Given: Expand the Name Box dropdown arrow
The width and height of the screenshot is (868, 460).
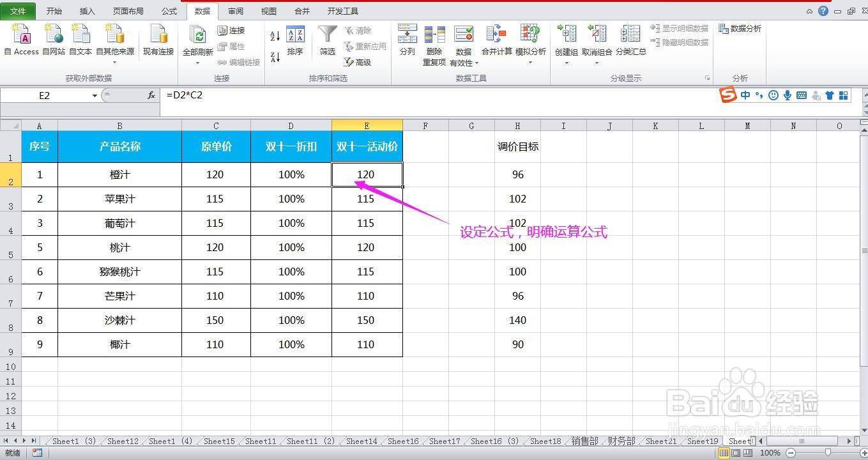Looking at the screenshot, I should point(94,95).
